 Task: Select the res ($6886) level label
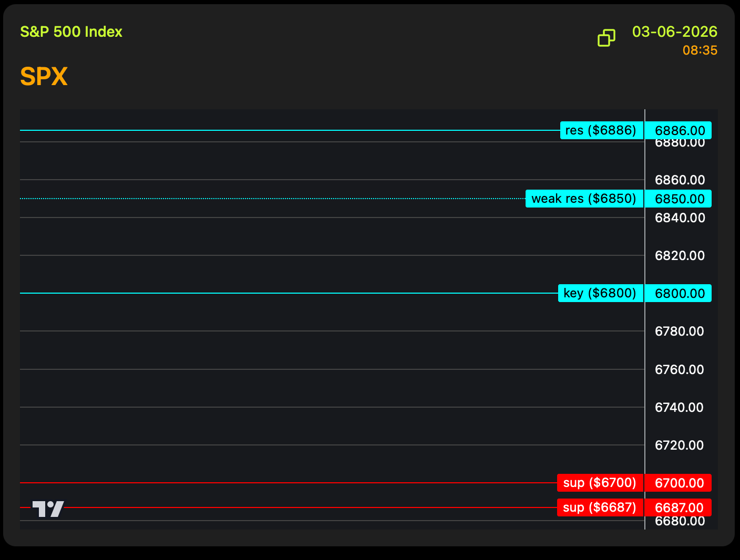point(601,130)
